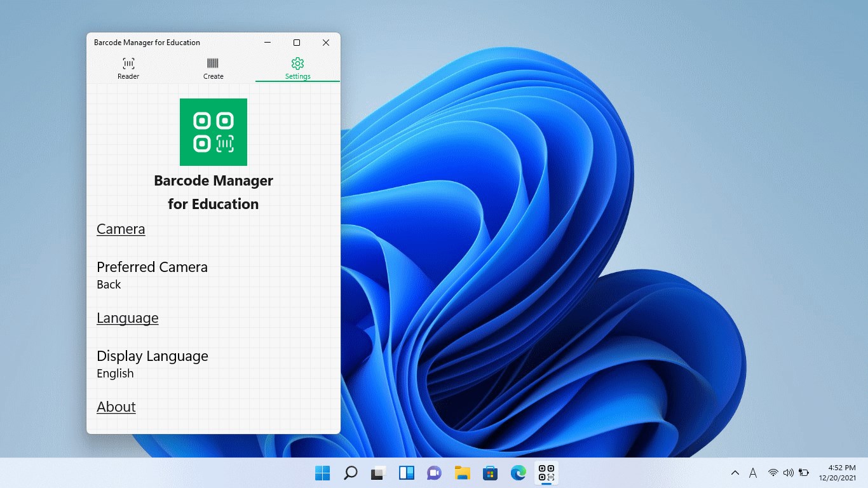The height and width of the screenshot is (488, 868).
Task: Open the Windows Start menu
Action: pyautogui.click(x=323, y=473)
